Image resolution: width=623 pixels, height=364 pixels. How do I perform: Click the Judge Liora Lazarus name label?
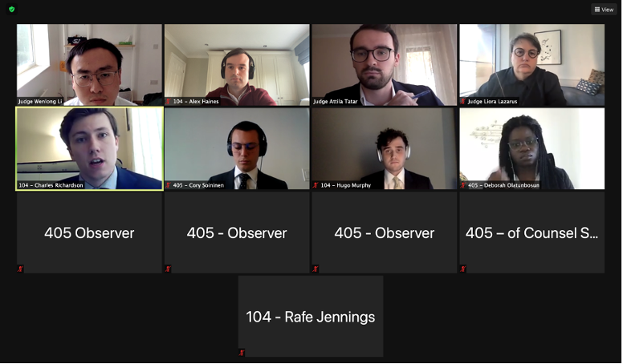click(492, 102)
